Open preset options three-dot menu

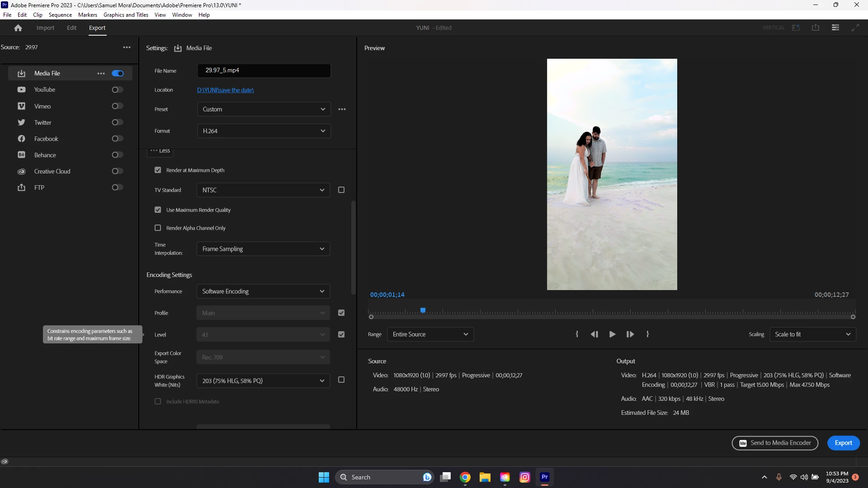(342, 109)
